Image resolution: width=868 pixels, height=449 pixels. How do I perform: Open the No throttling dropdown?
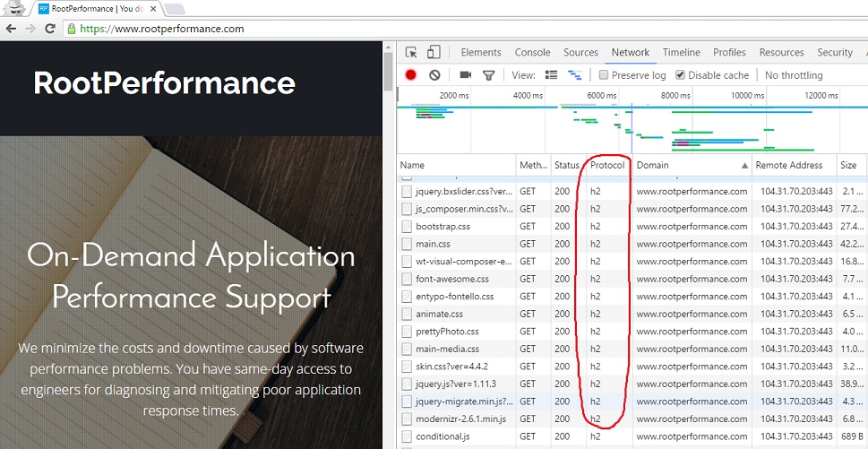tap(794, 75)
